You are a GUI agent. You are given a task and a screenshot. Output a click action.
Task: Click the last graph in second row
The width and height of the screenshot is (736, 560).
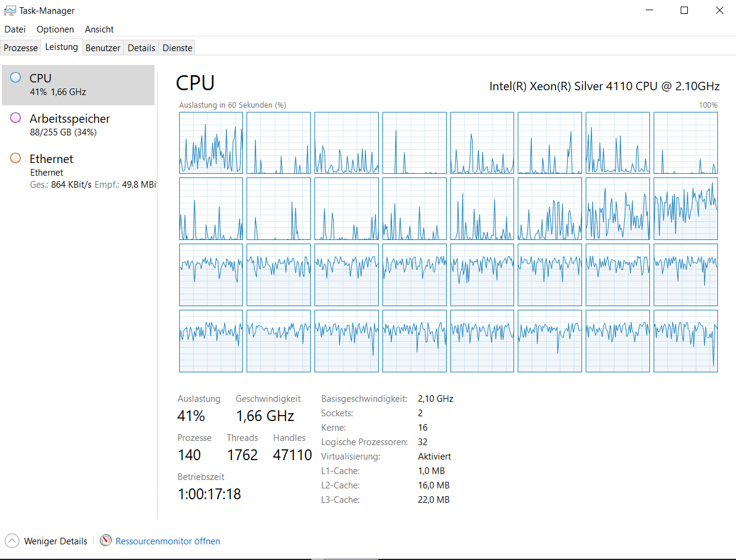click(685, 209)
